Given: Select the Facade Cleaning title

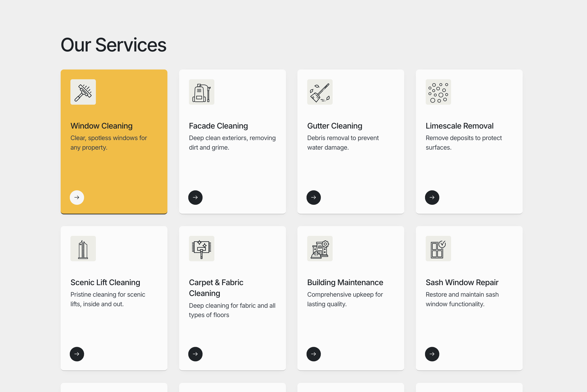Looking at the screenshot, I should pos(218,126).
